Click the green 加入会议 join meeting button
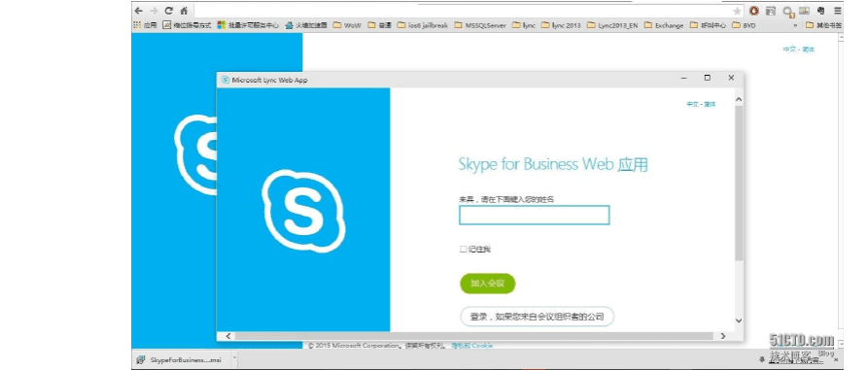868x370 pixels. 488,284
